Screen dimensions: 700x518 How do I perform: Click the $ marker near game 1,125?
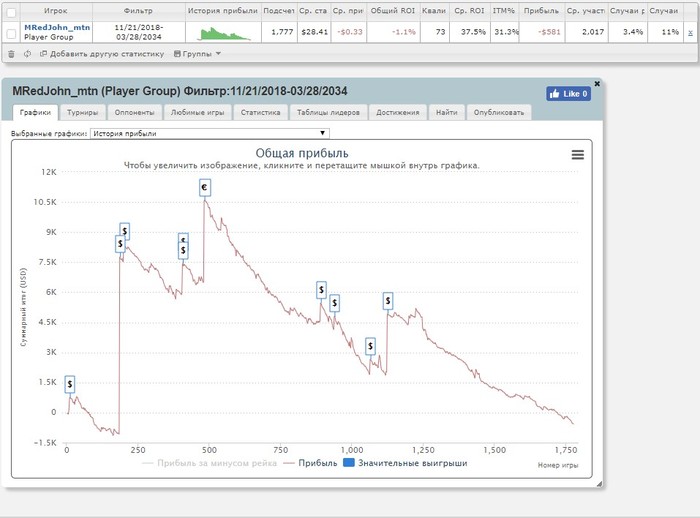click(x=388, y=301)
